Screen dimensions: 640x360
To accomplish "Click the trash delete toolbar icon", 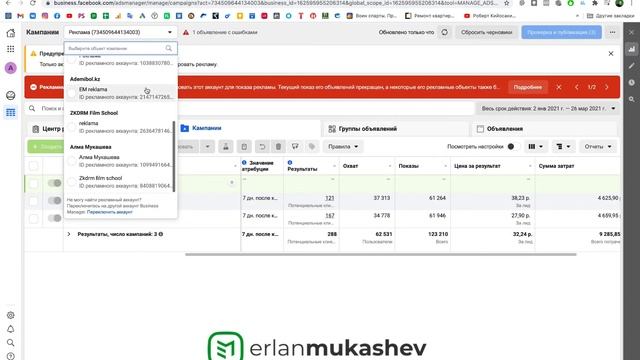I will pos(278,147).
